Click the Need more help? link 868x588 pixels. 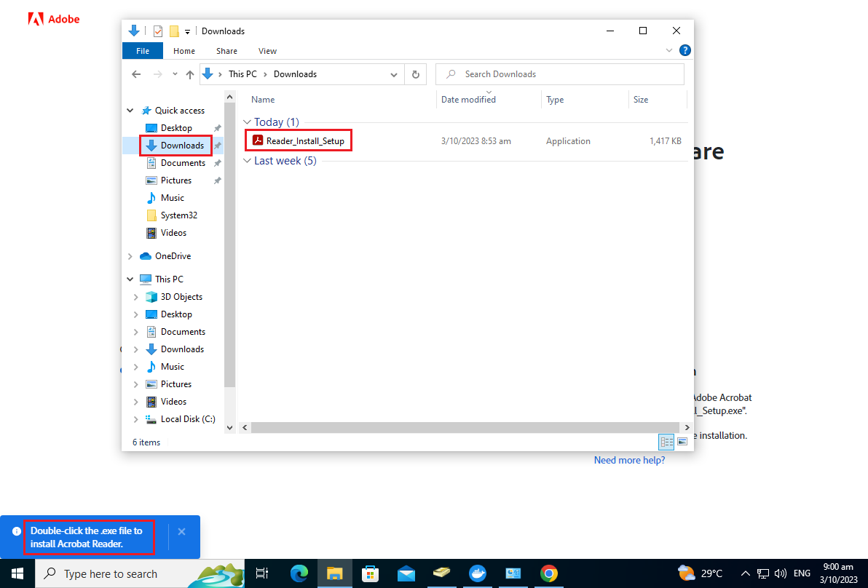tap(628, 459)
